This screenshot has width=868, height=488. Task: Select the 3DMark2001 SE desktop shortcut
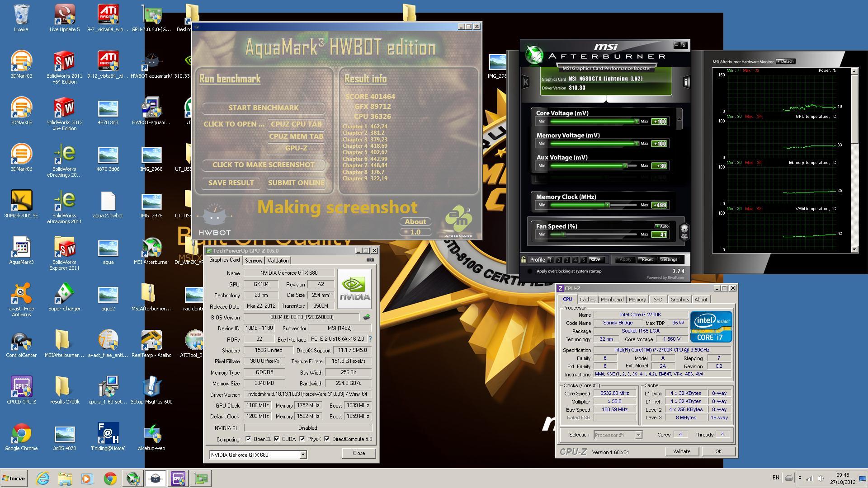tap(21, 204)
